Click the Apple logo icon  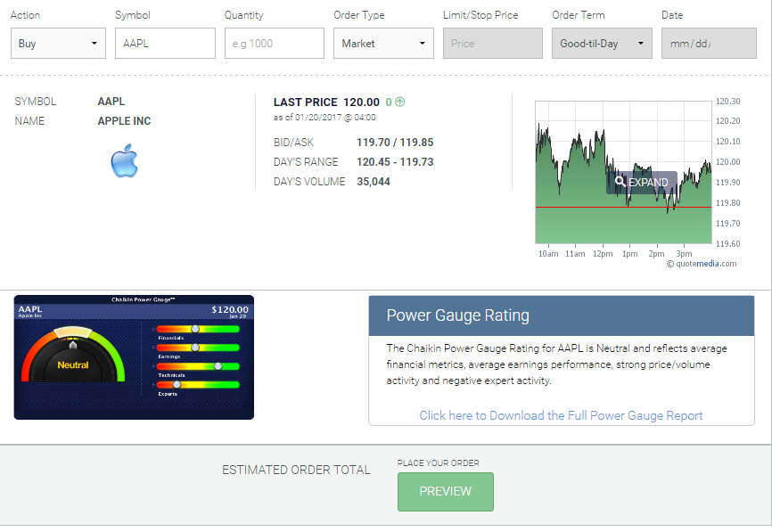click(x=124, y=161)
